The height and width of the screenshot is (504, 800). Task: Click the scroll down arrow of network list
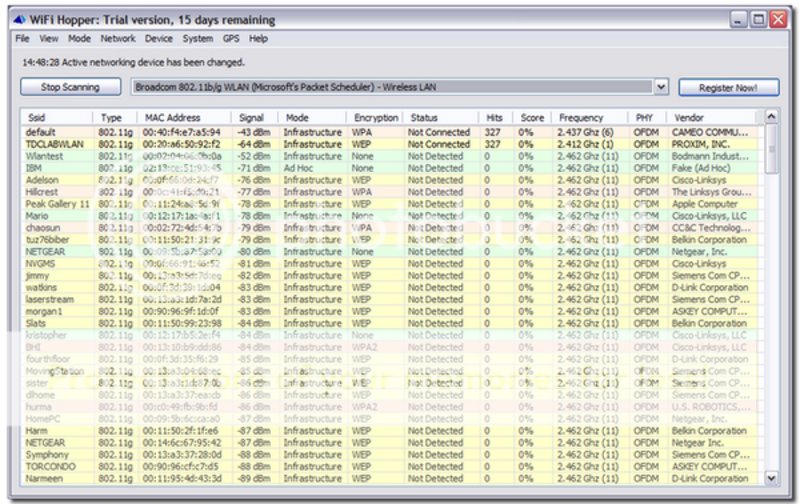point(771,476)
